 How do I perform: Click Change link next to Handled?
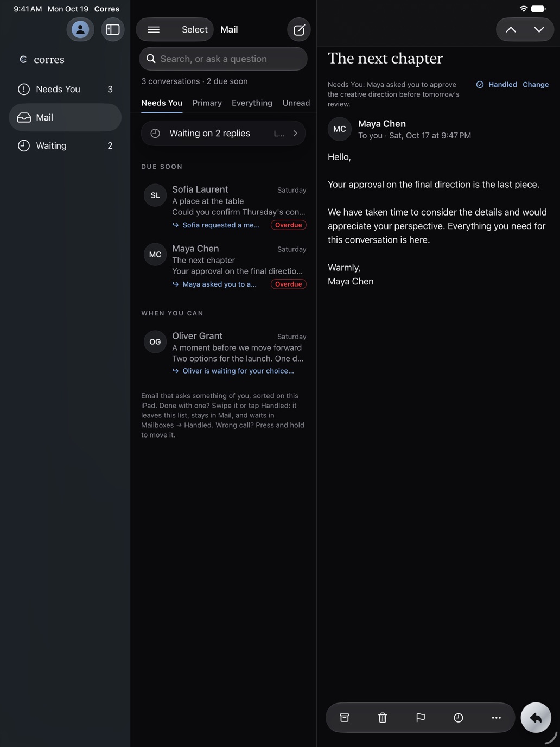pos(536,85)
